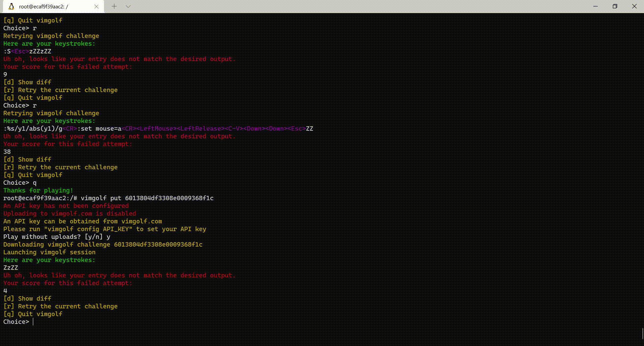Image resolution: width=644 pixels, height=346 pixels.
Task: Click 'Downloading vimgolf challenge' line
Action: click(103, 244)
